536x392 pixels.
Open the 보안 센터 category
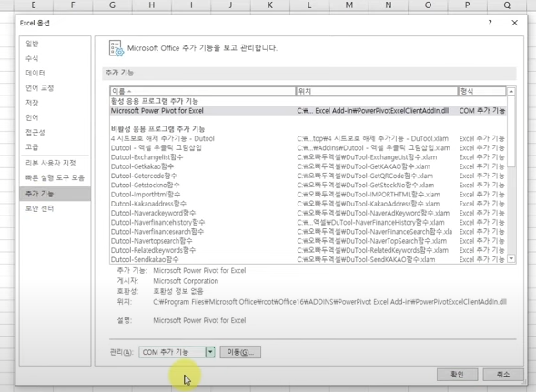40,208
